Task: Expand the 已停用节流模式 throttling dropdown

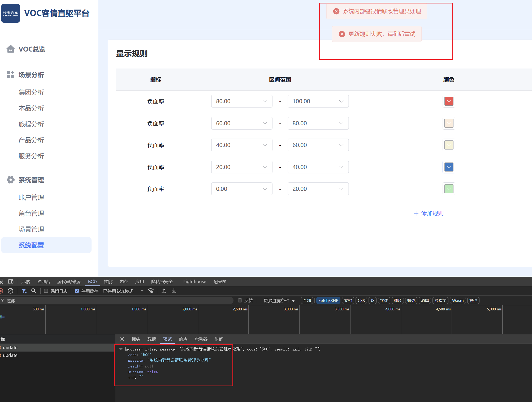Action: (142, 291)
